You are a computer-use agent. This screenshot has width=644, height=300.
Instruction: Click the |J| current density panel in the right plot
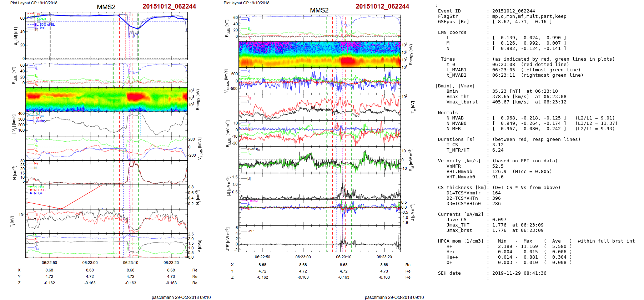point(319,186)
